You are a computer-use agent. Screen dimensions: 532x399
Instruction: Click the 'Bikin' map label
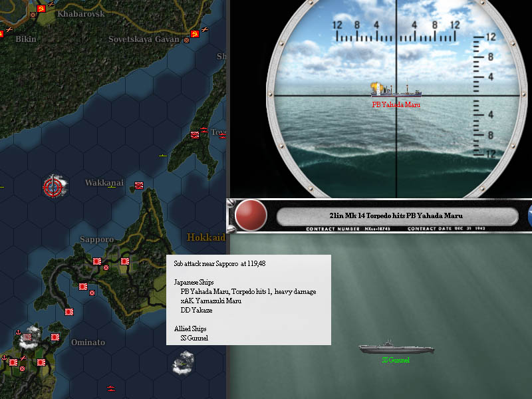26,39
